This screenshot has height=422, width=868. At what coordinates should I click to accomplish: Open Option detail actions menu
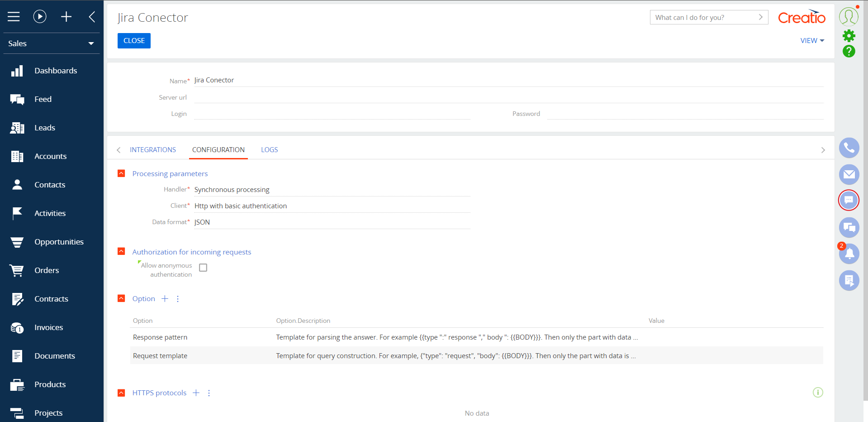click(178, 299)
